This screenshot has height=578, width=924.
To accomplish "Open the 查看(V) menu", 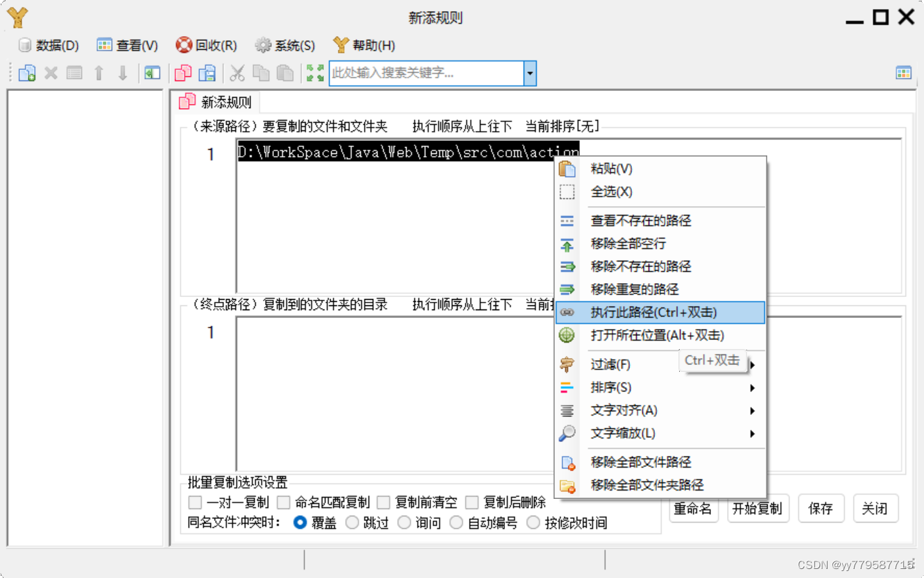I will [128, 46].
